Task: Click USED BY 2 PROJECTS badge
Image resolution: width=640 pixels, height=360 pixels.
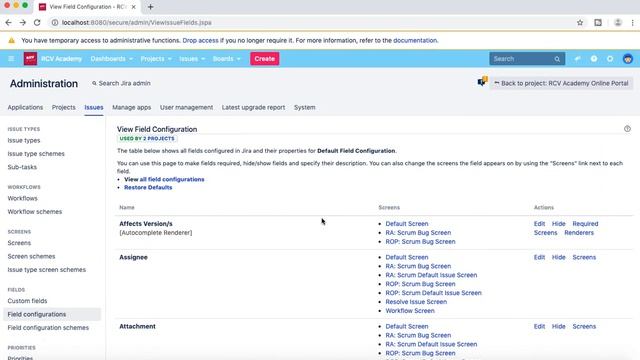Action: click(x=147, y=139)
